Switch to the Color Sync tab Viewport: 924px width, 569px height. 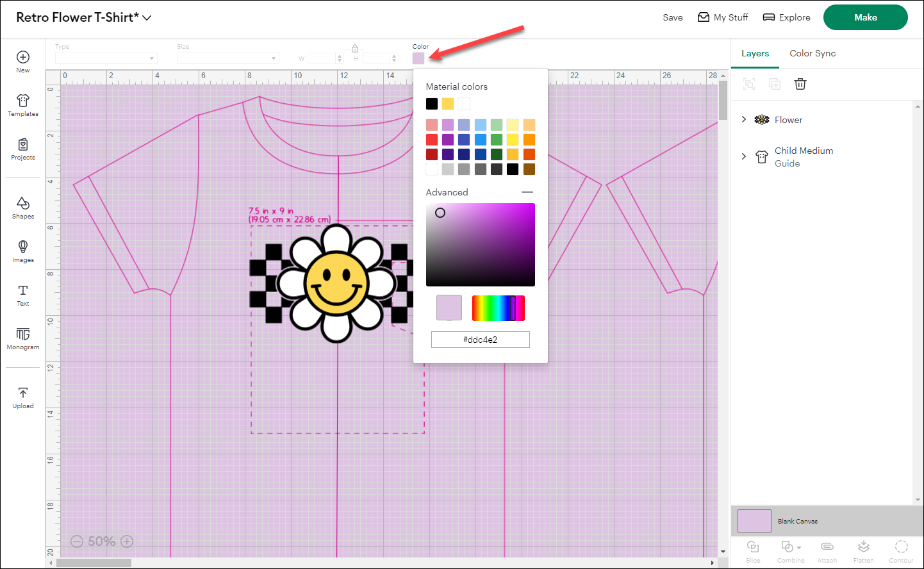813,53
